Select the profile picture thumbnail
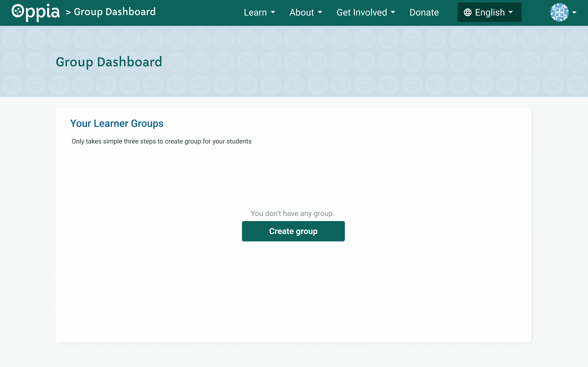The height and width of the screenshot is (367, 588). pyautogui.click(x=559, y=12)
